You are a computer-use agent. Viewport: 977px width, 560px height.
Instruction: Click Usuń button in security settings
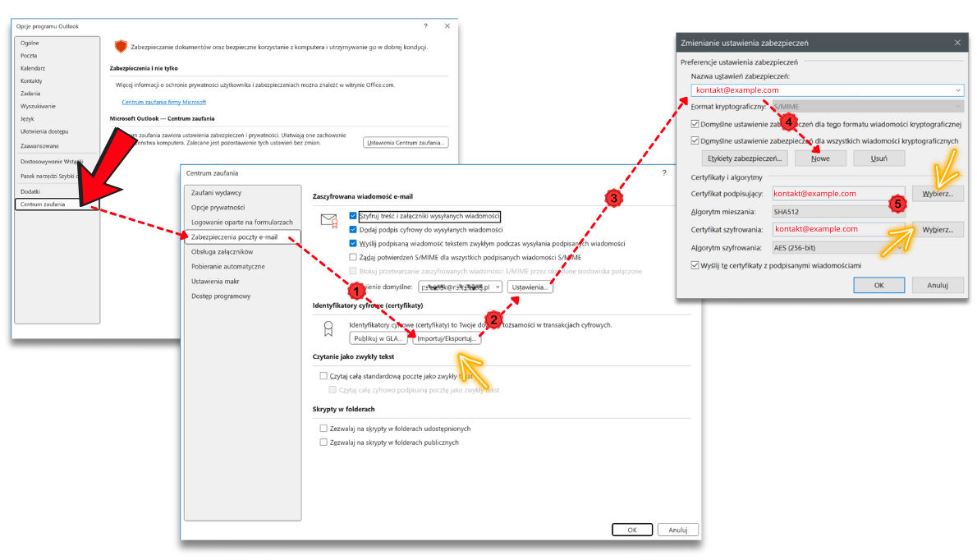click(x=878, y=158)
